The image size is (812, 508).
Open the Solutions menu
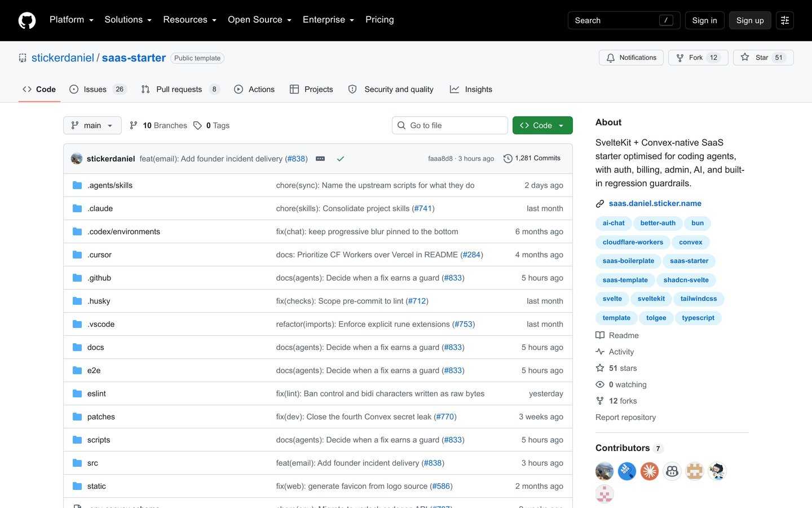(128, 20)
